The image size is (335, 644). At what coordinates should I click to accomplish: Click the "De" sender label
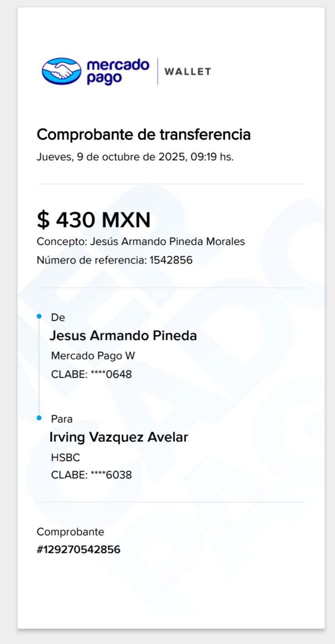[x=58, y=317]
